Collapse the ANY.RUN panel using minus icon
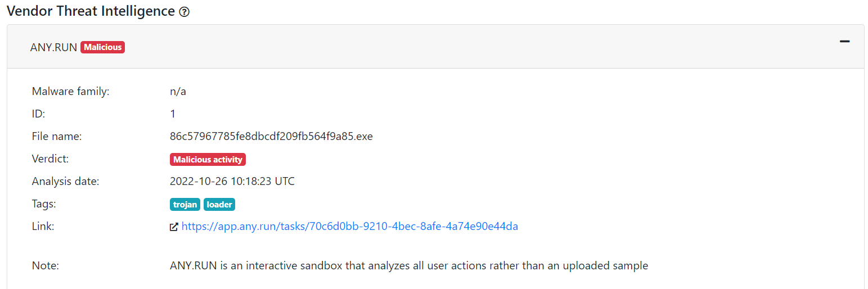 (844, 41)
